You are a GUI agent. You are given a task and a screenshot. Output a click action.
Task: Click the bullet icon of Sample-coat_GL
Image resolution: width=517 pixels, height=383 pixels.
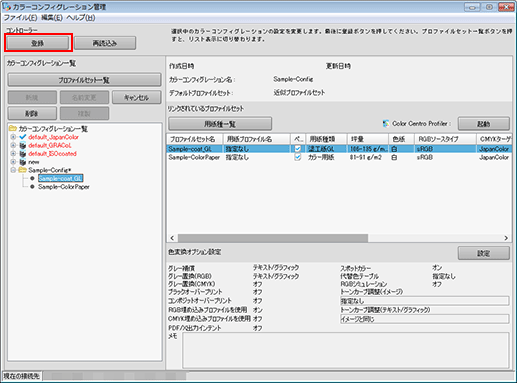32,178
